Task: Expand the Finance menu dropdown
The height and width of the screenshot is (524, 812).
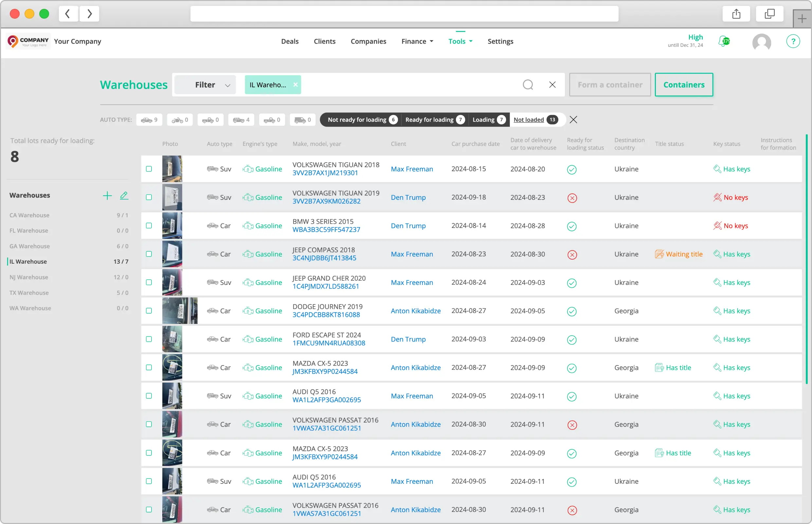Action: [417, 41]
